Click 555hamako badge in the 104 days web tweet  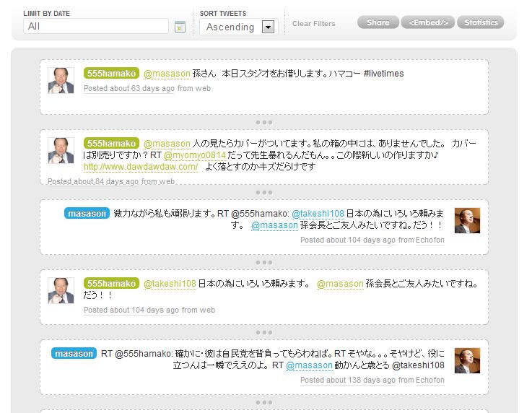coord(111,283)
